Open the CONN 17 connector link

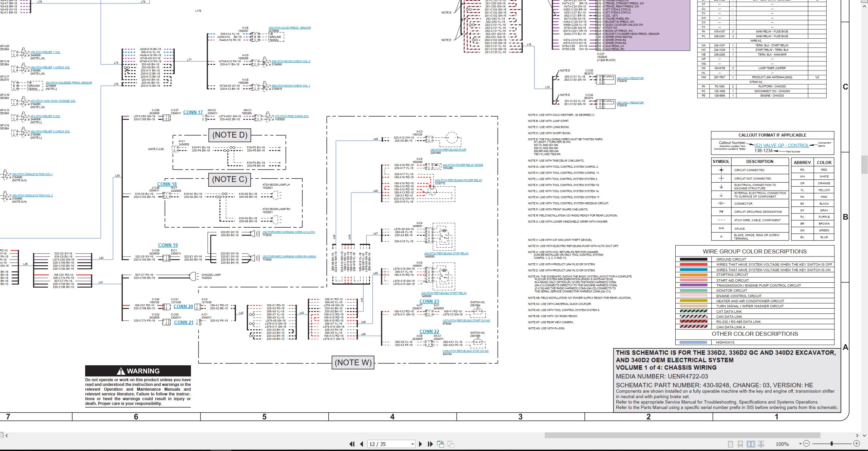pyautogui.click(x=193, y=112)
